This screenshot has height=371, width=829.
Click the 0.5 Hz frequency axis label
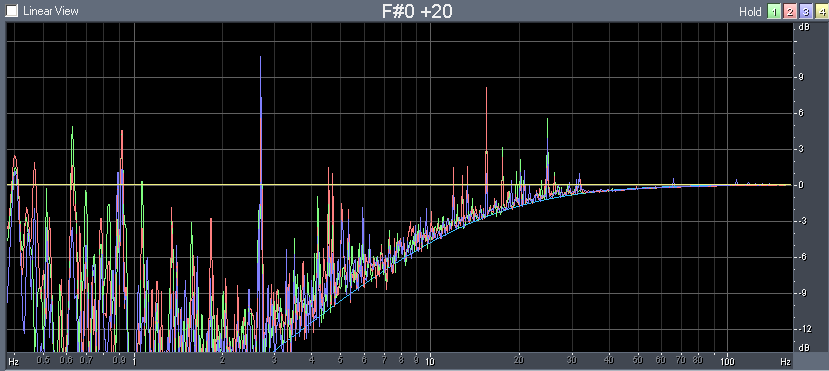pyautogui.click(x=43, y=361)
